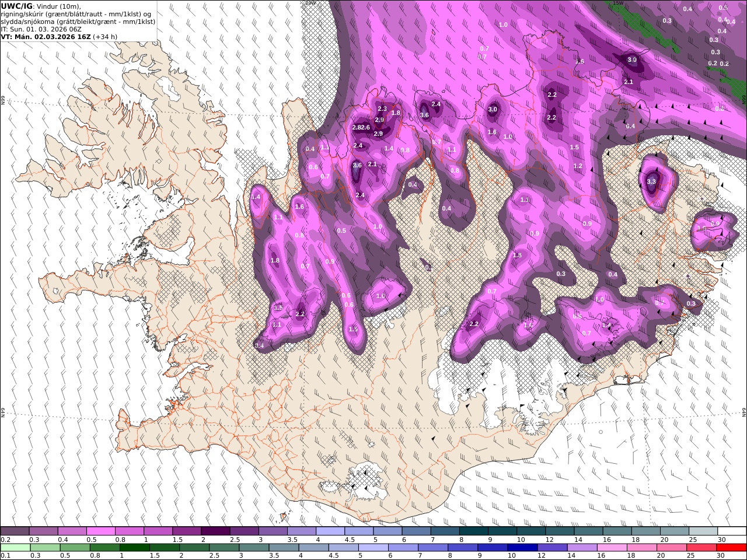The height and width of the screenshot is (560, 747).
Task: Click the '0.2' label in the upper legend row
Action: (x=5, y=540)
